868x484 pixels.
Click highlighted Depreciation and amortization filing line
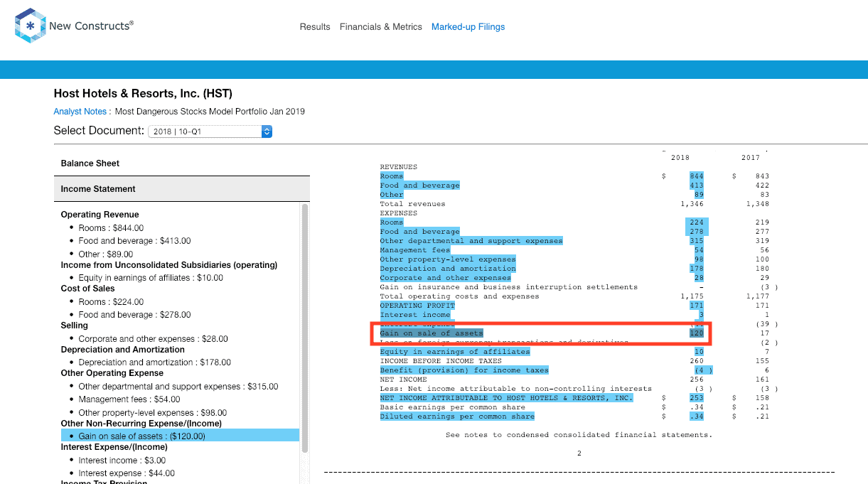pos(448,269)
